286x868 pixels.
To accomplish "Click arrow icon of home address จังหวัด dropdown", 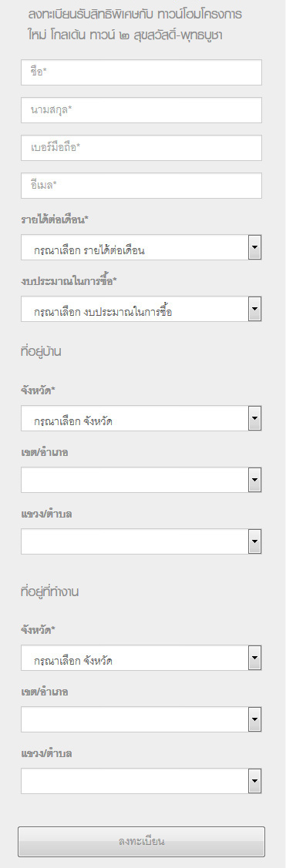I will pyautogui.click(x=254, y=418).
